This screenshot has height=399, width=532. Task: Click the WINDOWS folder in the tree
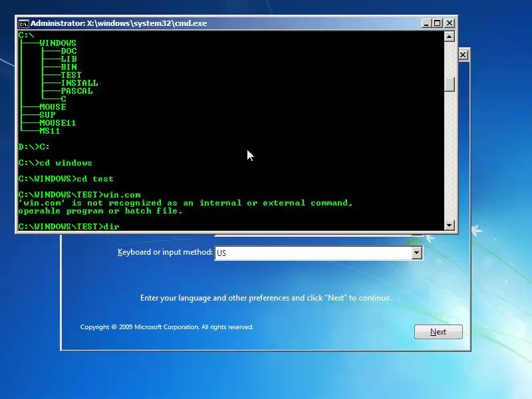point(58,43)
